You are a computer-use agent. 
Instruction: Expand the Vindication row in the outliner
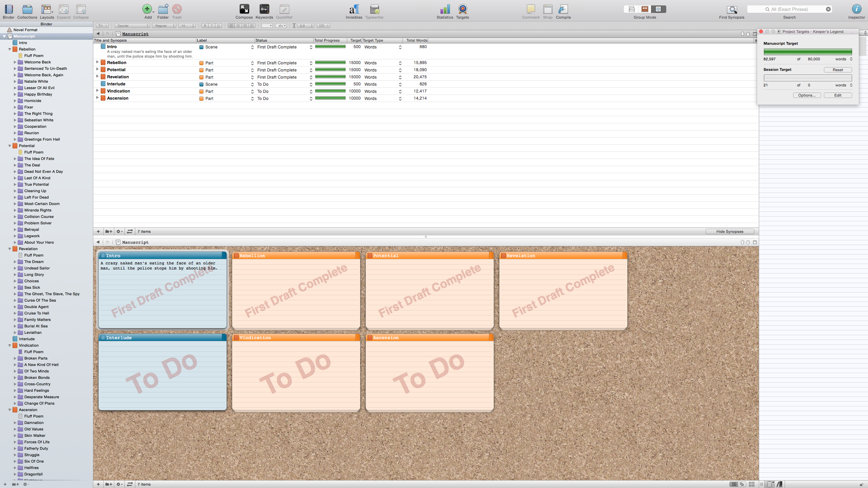click(x=97, y=91)
